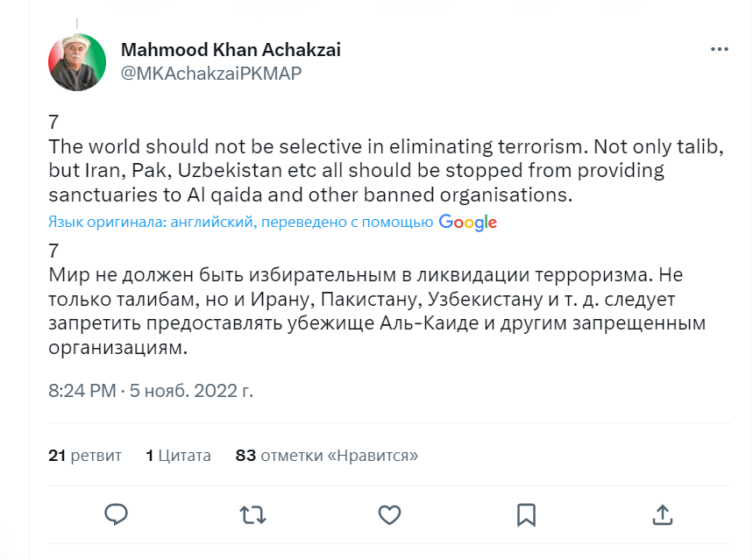
Task: Show the 83 отметки «Нравится» list
Action: tap(327, 456)
